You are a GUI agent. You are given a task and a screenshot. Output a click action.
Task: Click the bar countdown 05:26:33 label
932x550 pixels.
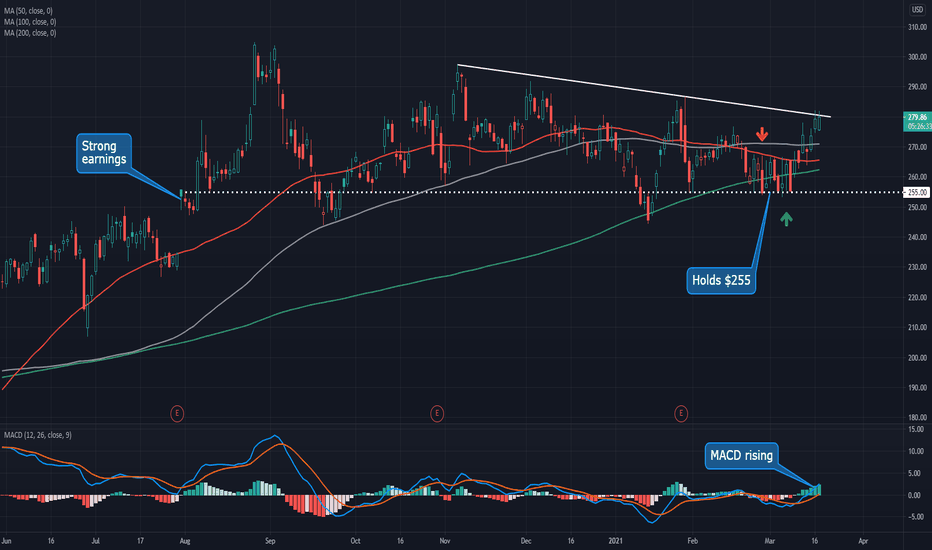pyautogui.click(x=917, y=126)
